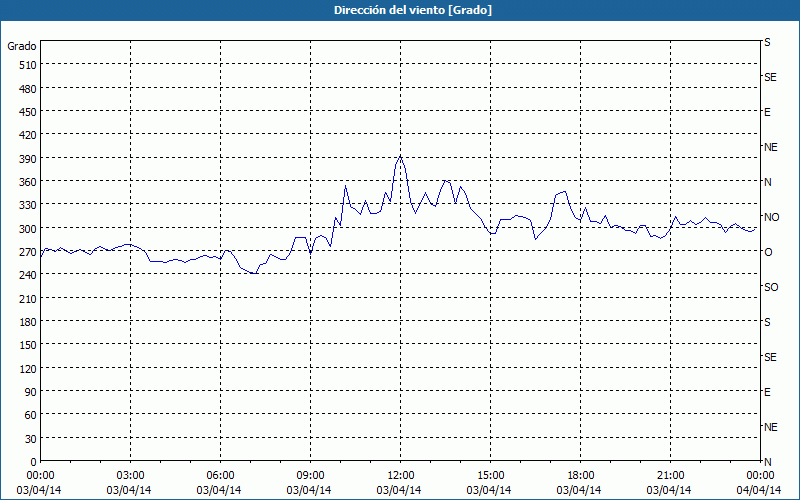
Task: Click the "Dirección del viento [Grado]" title
Action: click(x=413, y=10)
